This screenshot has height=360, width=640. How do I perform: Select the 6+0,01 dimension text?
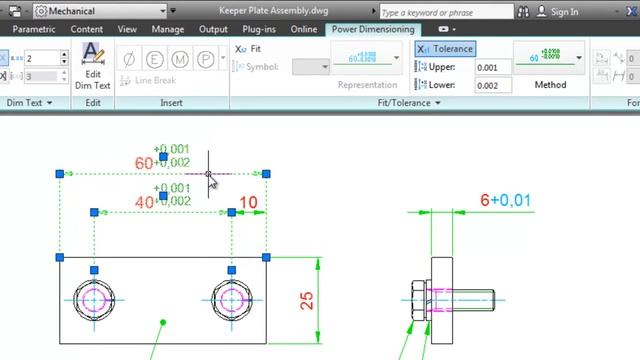[506, 200]
